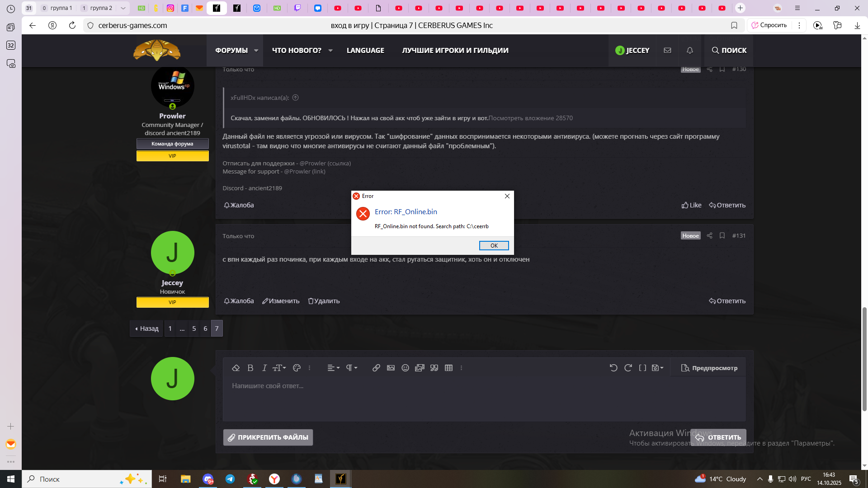Screen dimensions: 868x488
Task: Click the eraser remove formatting icon
Action: pyautogui.click(x=236, y=368)
